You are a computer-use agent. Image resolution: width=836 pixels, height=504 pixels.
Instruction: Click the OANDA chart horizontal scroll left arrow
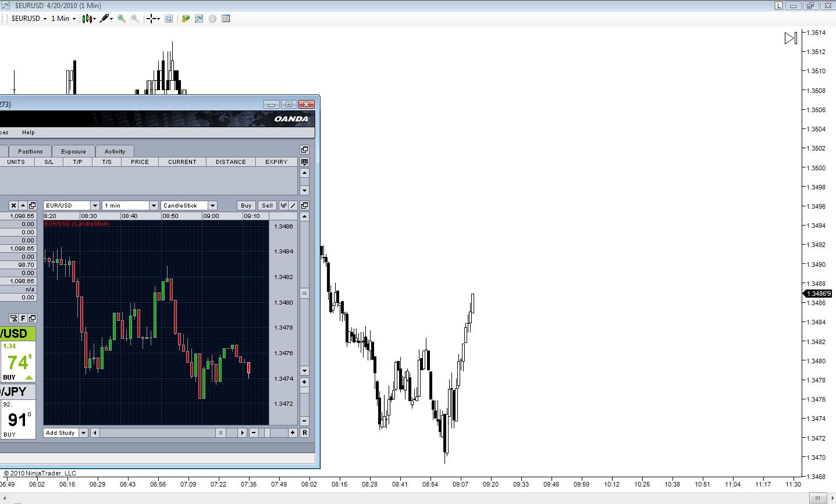tap(95, 432)
